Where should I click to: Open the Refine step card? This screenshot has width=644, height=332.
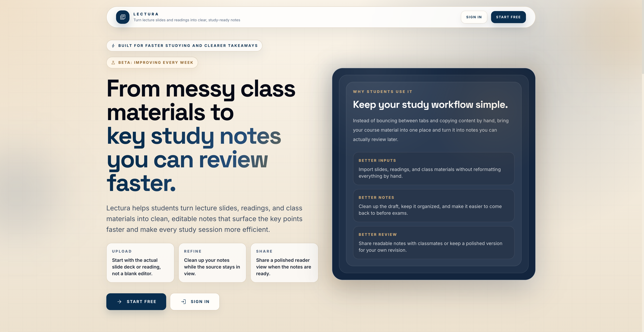(x=212, y=263)
